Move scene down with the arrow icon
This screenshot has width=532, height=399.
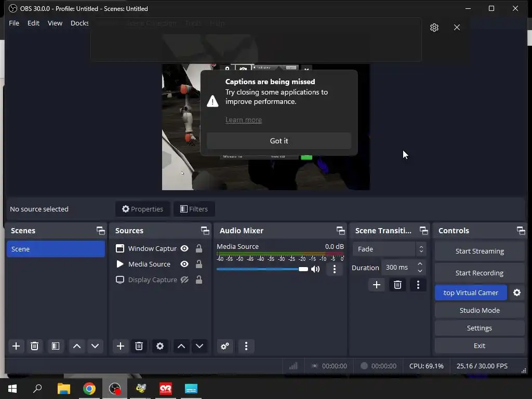95,346
